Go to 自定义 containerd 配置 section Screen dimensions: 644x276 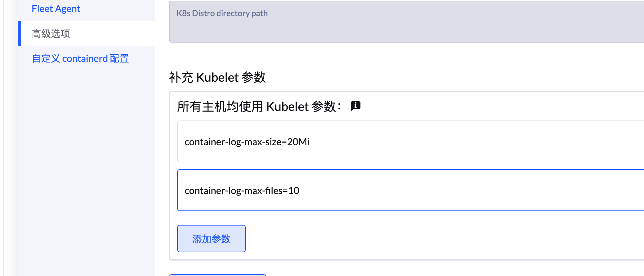pyautogui.click(x=80, y=58)
